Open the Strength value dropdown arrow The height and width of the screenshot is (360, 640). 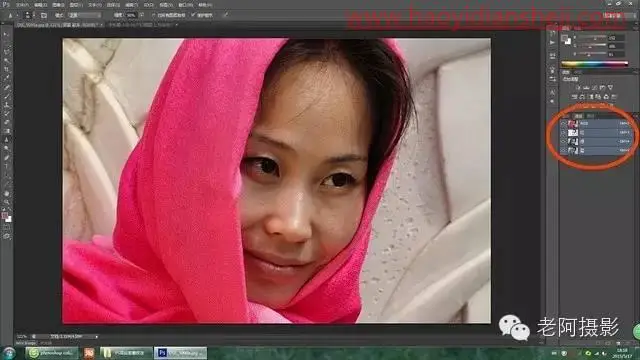pos(142,15)
